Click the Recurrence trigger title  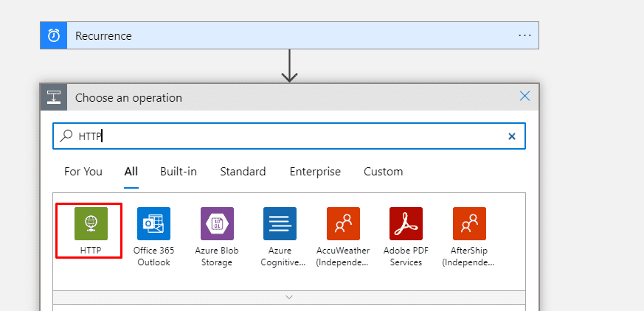click(103, 36)
